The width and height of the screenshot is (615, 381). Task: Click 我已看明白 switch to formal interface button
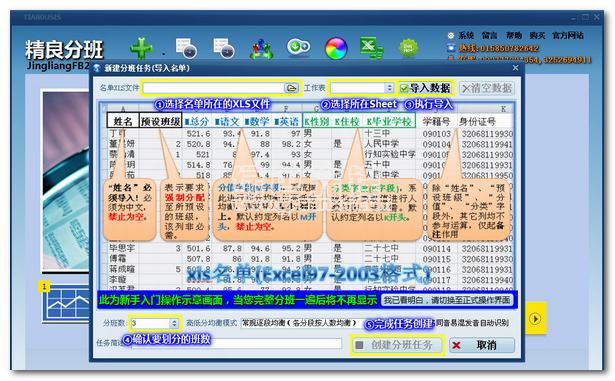tap(447, 300)
